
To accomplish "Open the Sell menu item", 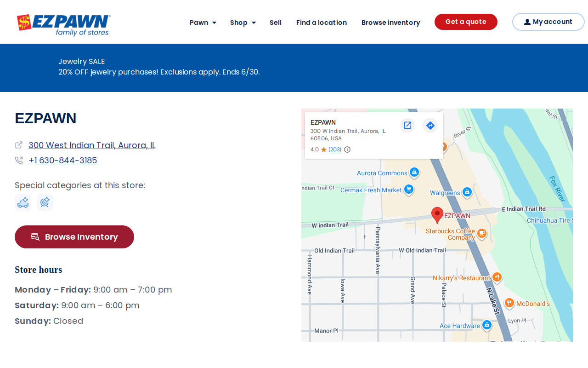I will tap(276, 23).
